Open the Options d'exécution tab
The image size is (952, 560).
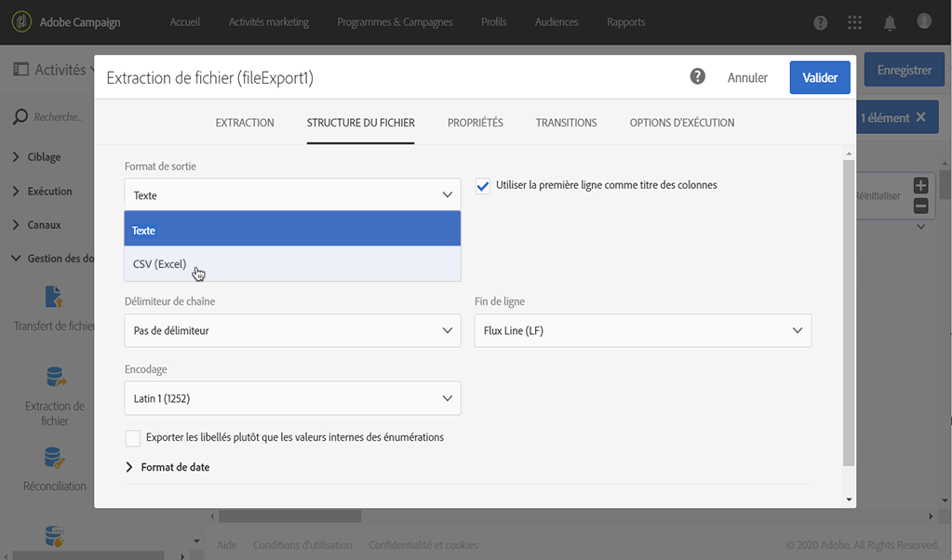tap(681, 123)
